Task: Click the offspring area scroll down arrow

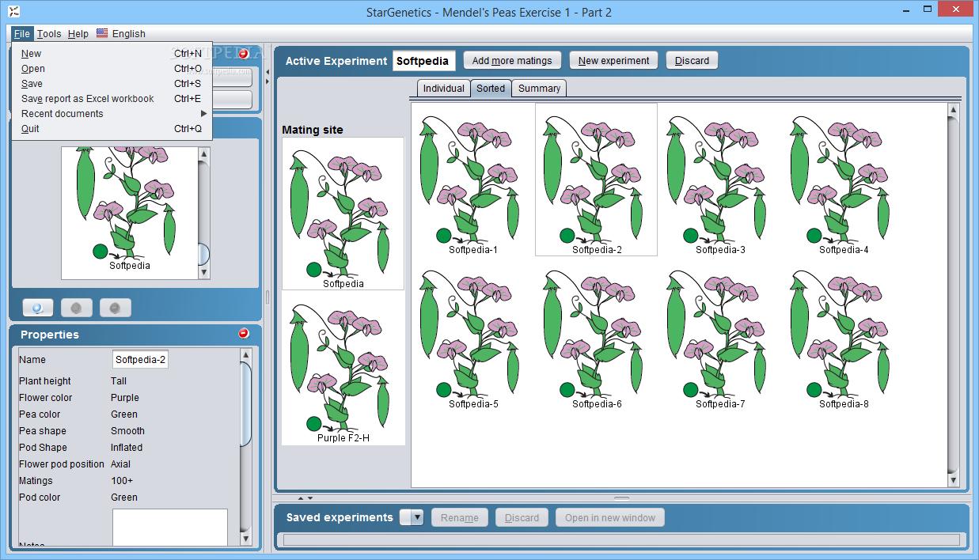Action: click(954, 480)
